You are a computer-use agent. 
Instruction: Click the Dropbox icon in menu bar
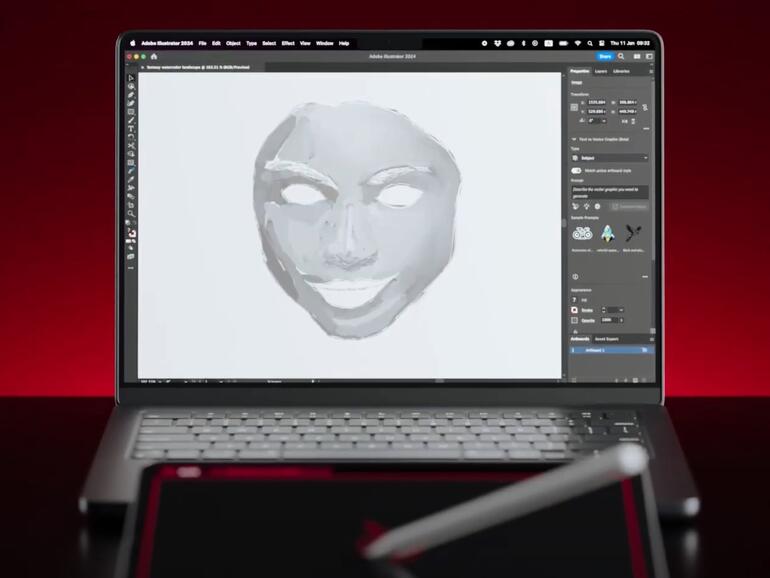(x=497, y=43)
